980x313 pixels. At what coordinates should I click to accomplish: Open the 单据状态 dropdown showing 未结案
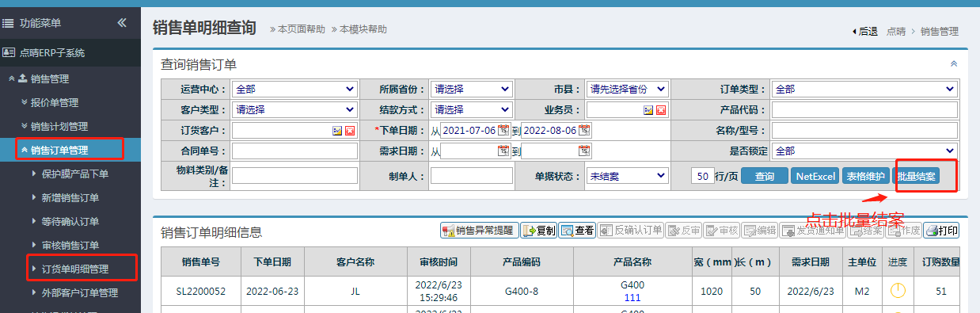[x=627, y=176]
